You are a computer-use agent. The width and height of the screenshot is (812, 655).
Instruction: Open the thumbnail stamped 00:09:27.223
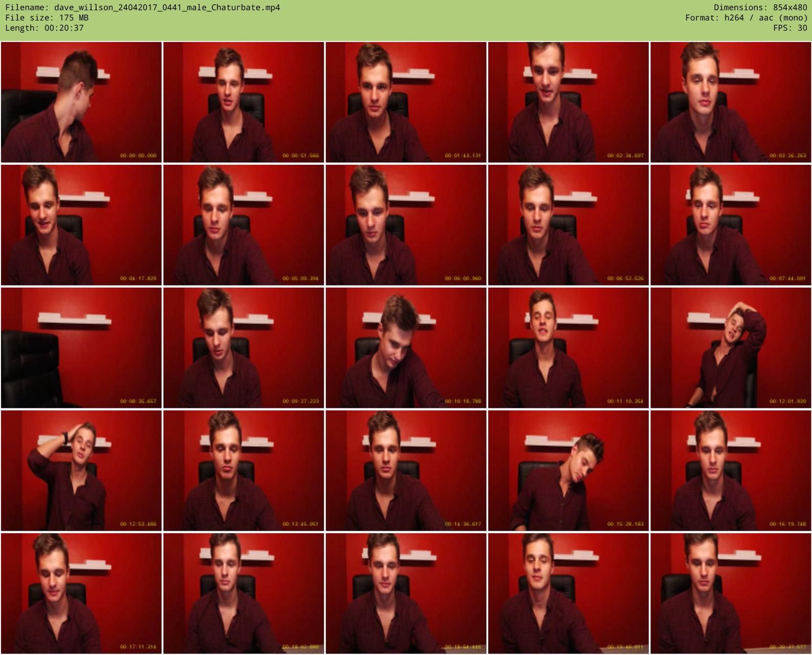tap(243, 347)
